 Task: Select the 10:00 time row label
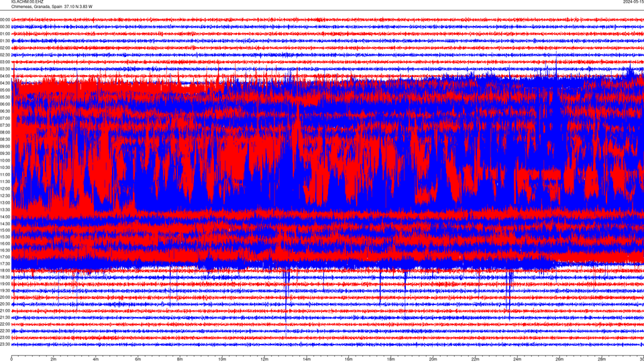click(x=5, y=160)
